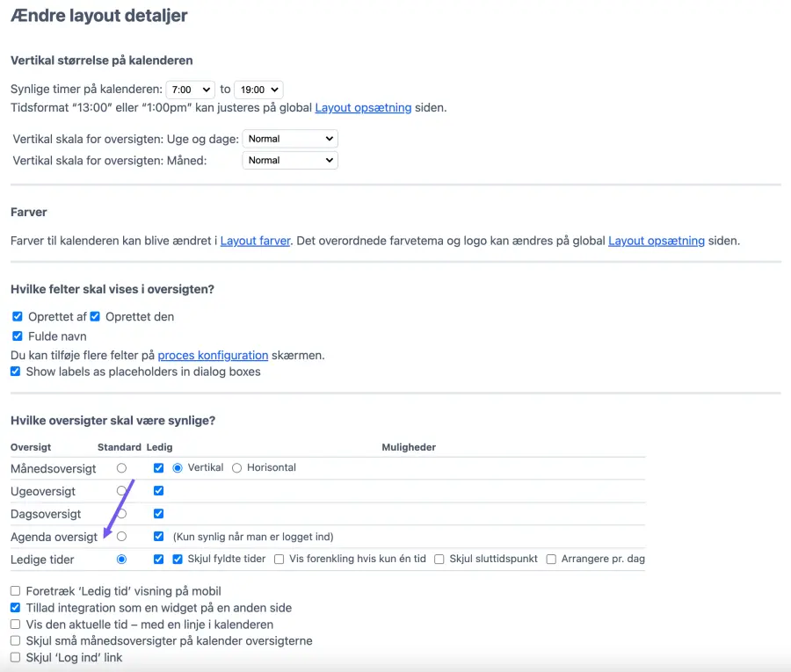The image size is (791, 672).
Task: Enable Skjul sluttidspunkt checkbox
Action: 439,559
